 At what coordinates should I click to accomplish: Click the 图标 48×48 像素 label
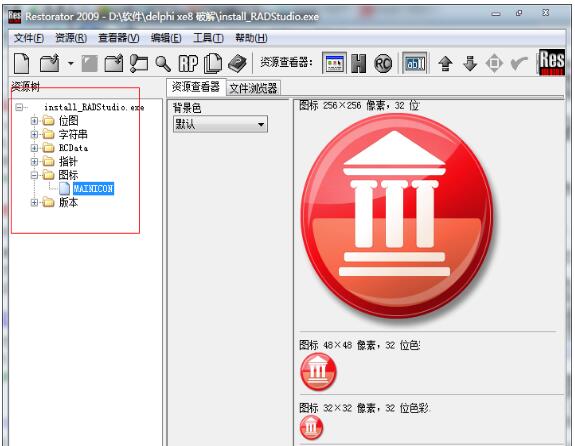[x=359, y=345]
